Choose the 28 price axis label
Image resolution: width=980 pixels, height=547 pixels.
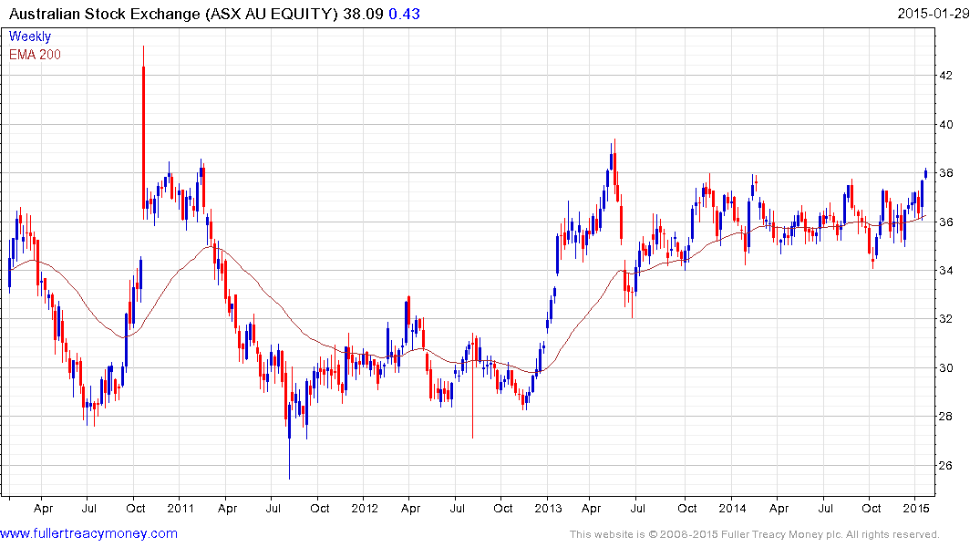click(946, 417)
